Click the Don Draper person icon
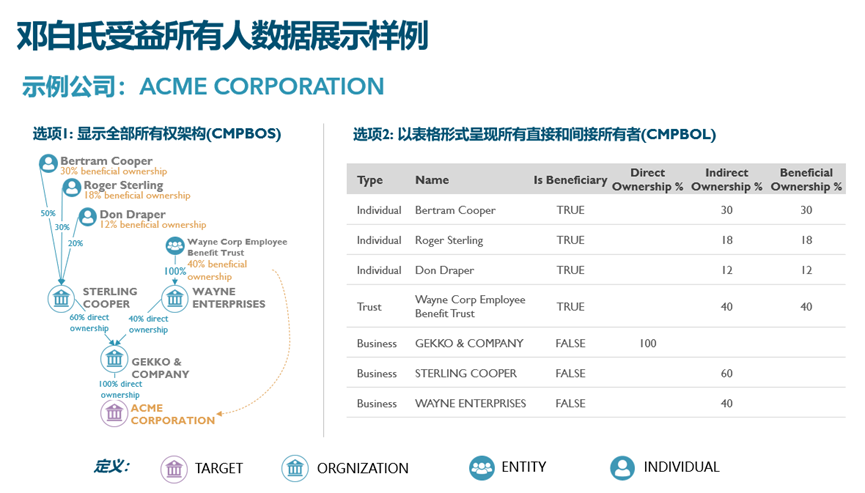 [x=87, y=216]
